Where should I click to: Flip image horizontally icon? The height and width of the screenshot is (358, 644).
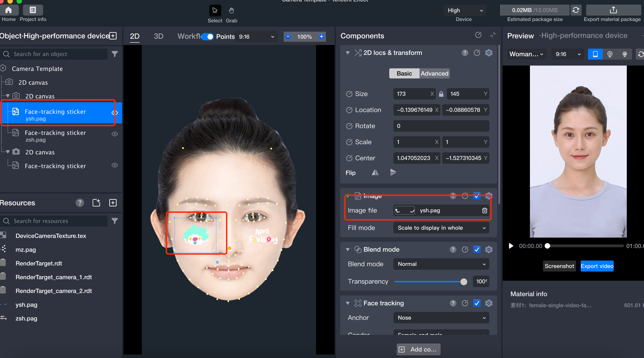[375, 172]
